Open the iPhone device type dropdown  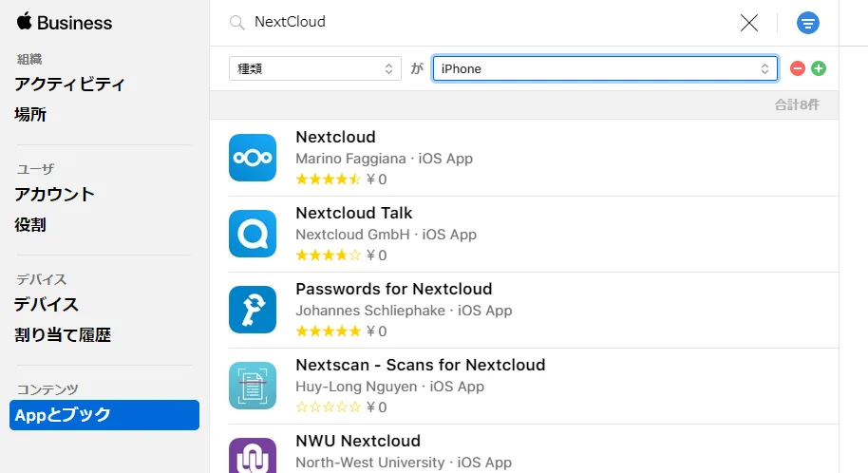coord(605,68)
